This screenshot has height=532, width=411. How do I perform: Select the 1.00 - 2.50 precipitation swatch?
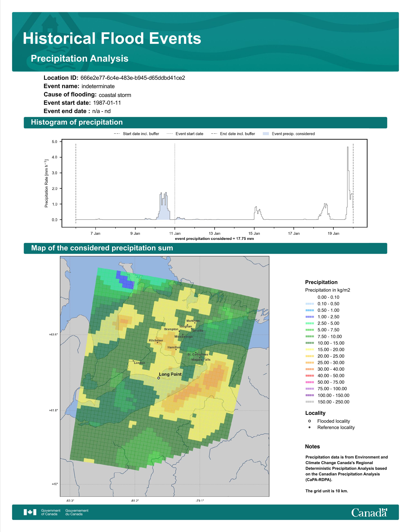(309, 317)
